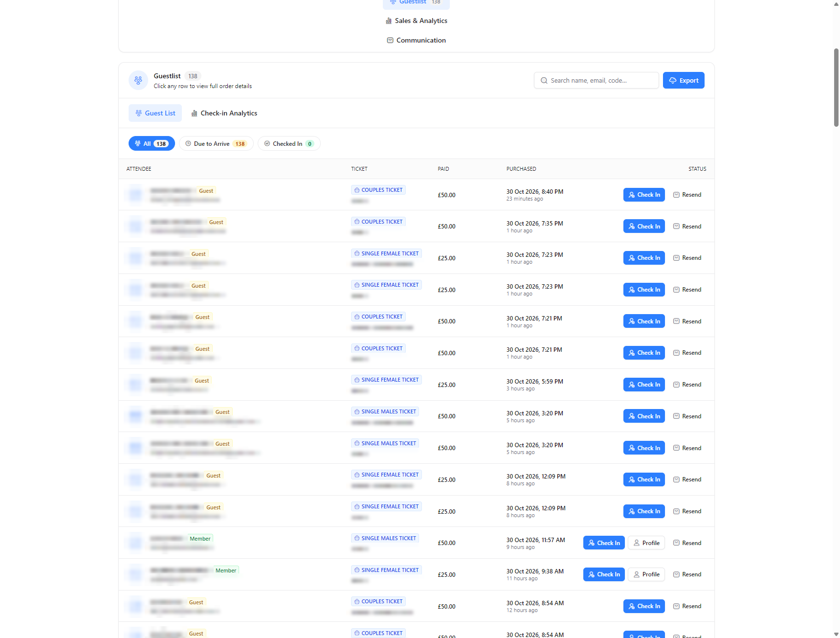Check in the 8:40 PM couples ticket guest

(x=644, y=195)
